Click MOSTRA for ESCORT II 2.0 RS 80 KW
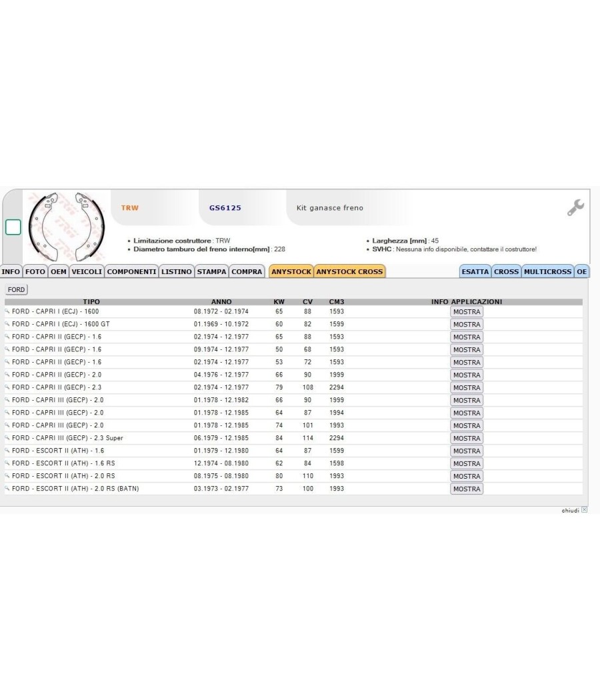The height and width of the screenshot is (700, 600). click(x=467, y=476)
